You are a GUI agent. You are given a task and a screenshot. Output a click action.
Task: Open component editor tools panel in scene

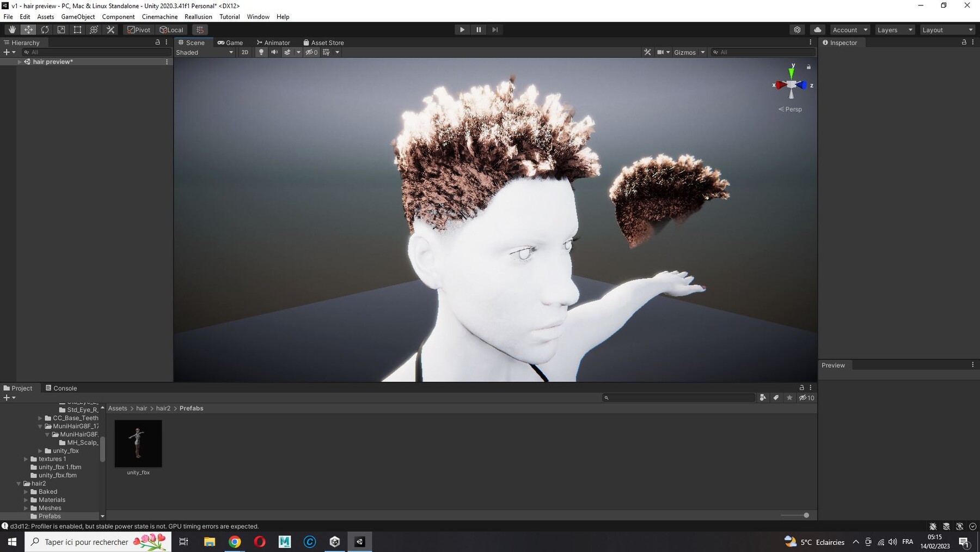(647, 52)
